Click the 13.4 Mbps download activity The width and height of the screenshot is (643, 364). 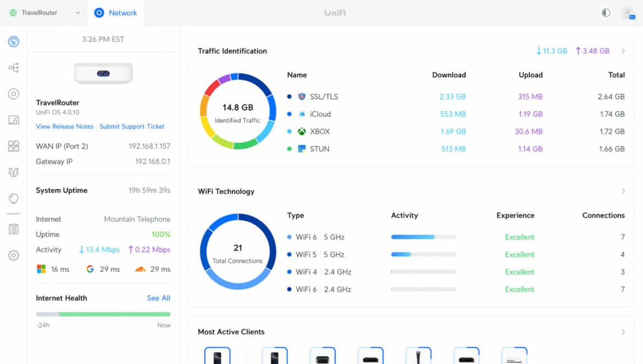[99, 250]
